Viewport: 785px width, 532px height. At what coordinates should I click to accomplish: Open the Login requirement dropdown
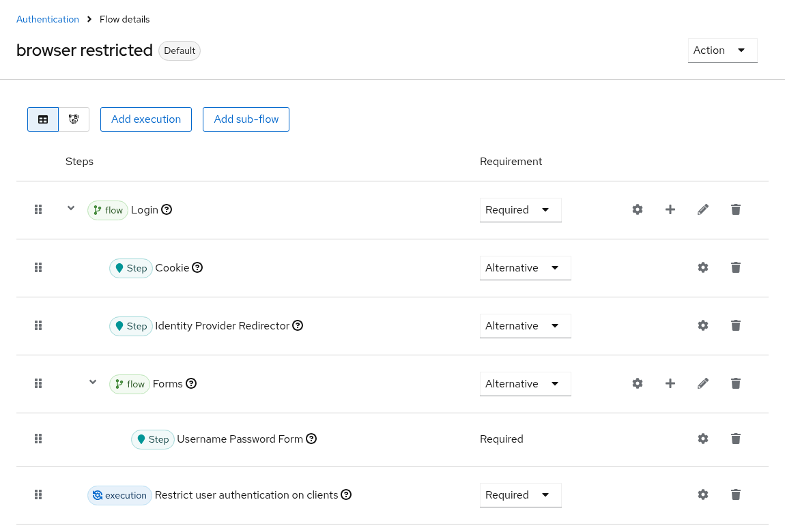coord(521,210)
